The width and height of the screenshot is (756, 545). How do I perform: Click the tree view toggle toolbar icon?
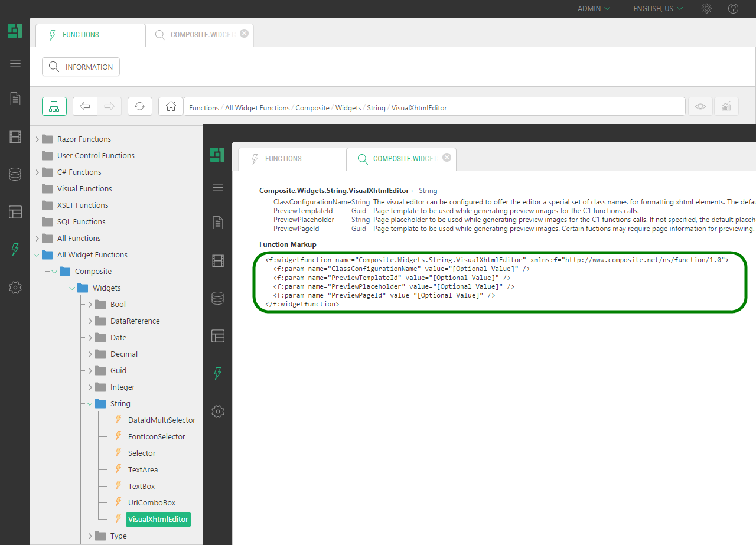[54, 106]
